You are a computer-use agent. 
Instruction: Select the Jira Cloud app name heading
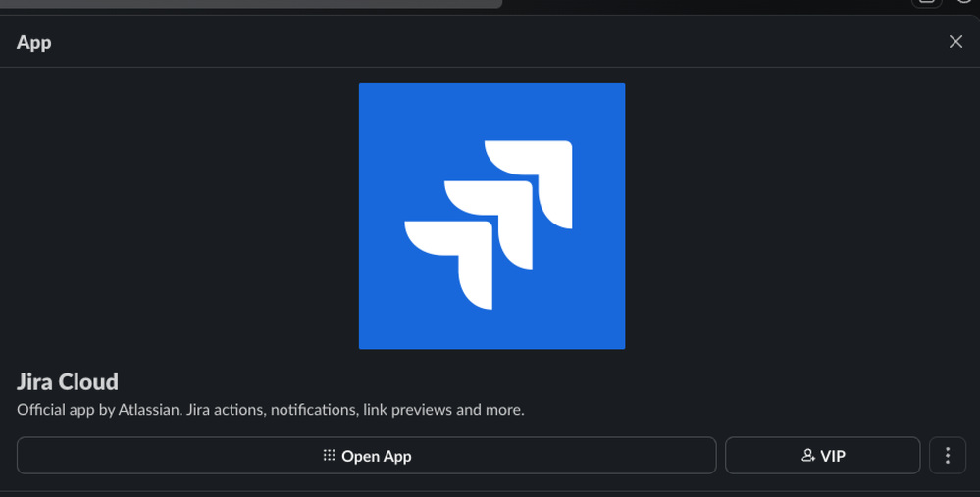pyautogui.click(x=68, y=381)
